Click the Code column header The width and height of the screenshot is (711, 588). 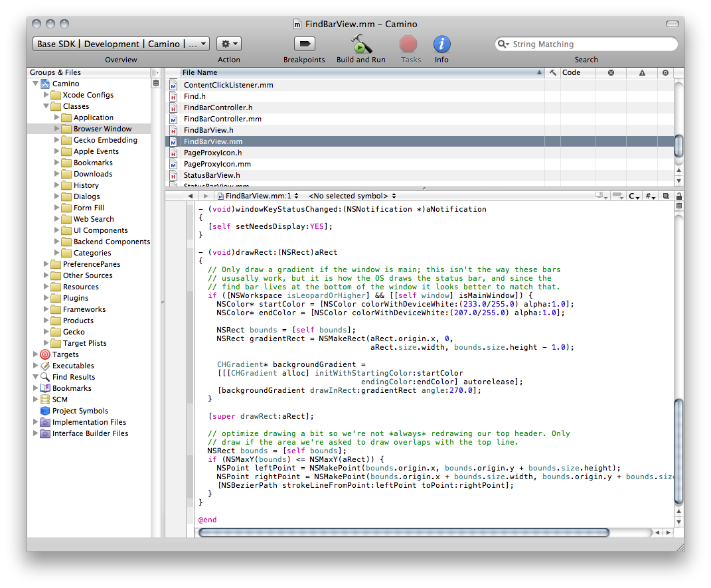pyautogui.click(x=571, y=72)
